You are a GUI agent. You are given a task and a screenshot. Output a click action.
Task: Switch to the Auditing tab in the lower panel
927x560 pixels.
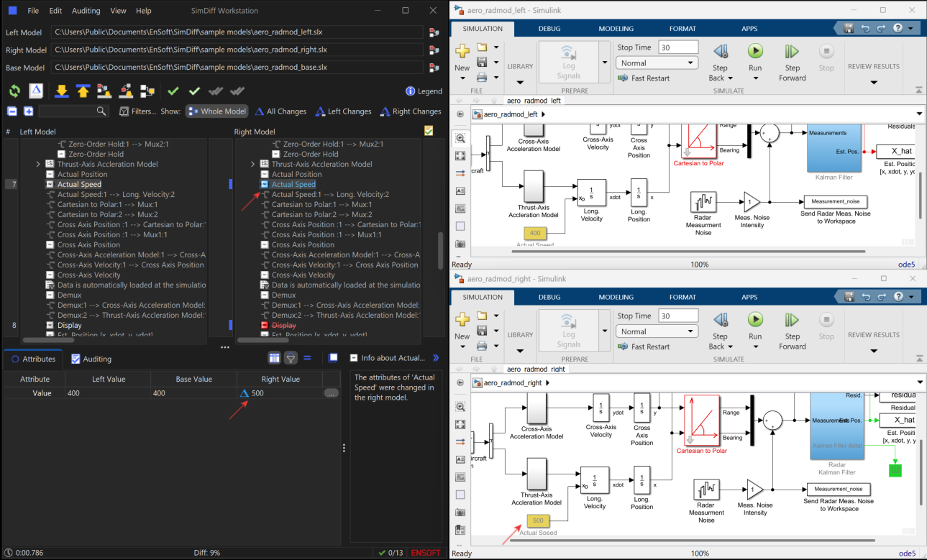pyautogui.click(x=91, y=359)
